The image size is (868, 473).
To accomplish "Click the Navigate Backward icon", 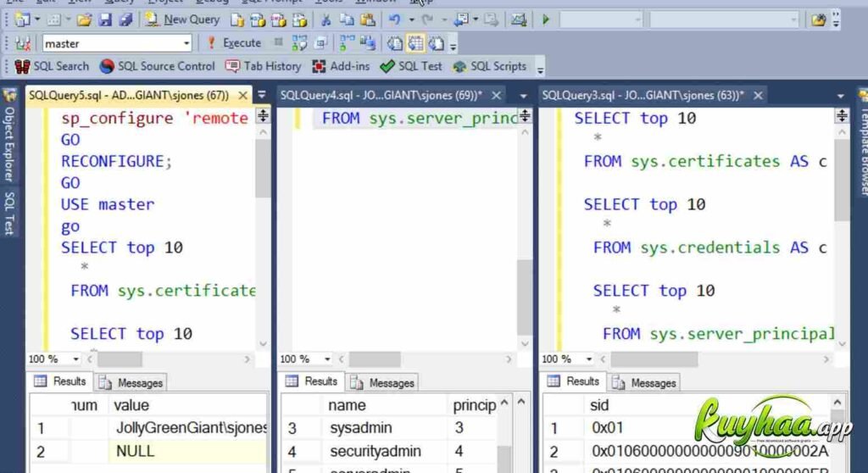I will click(461, 20).
